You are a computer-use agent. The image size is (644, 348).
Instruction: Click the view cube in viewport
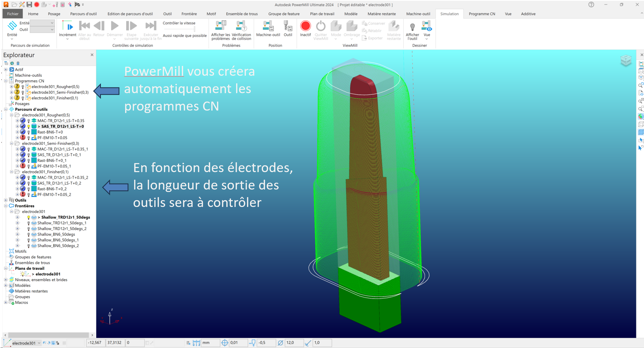(626, 60)
